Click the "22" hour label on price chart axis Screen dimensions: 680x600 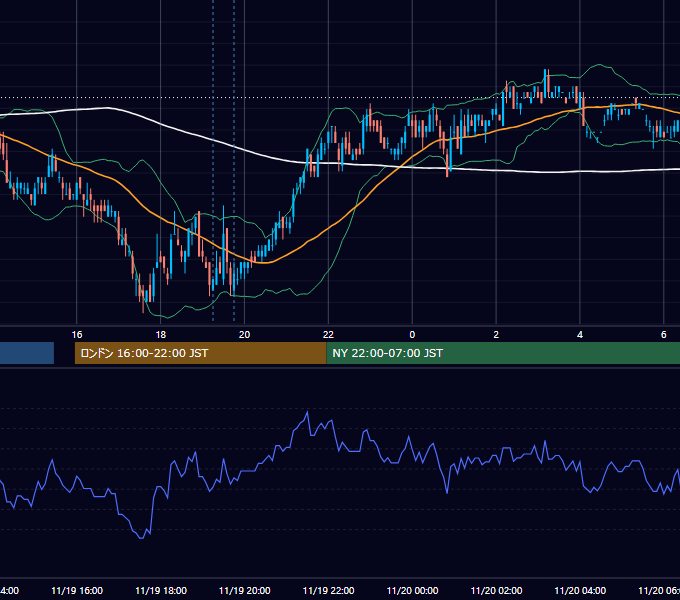tap(328, 335)
